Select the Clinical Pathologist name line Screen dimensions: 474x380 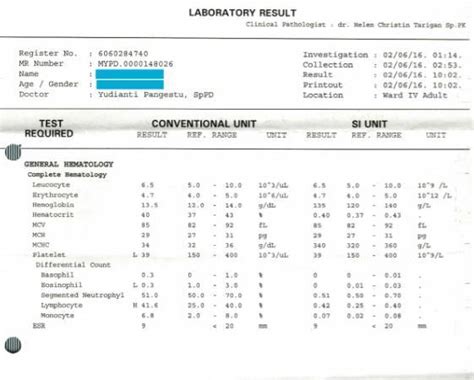(x=356, y=25)
